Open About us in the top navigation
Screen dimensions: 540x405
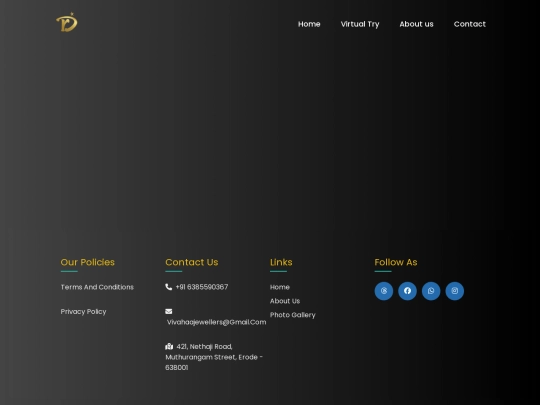(416, 24)
